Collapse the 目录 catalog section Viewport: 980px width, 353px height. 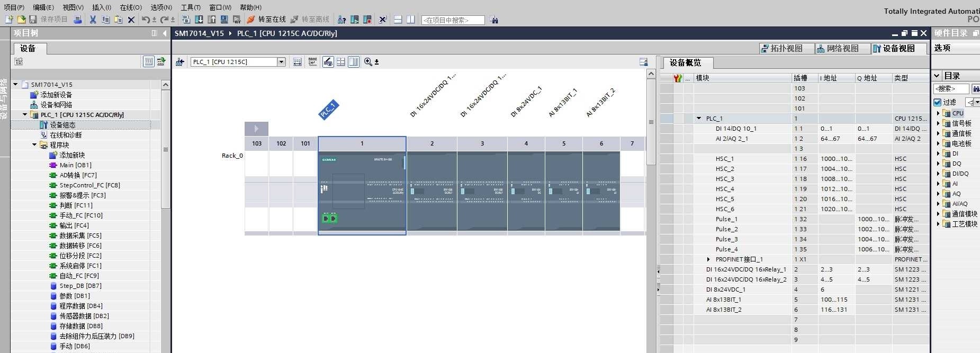(x=937, y=76)
